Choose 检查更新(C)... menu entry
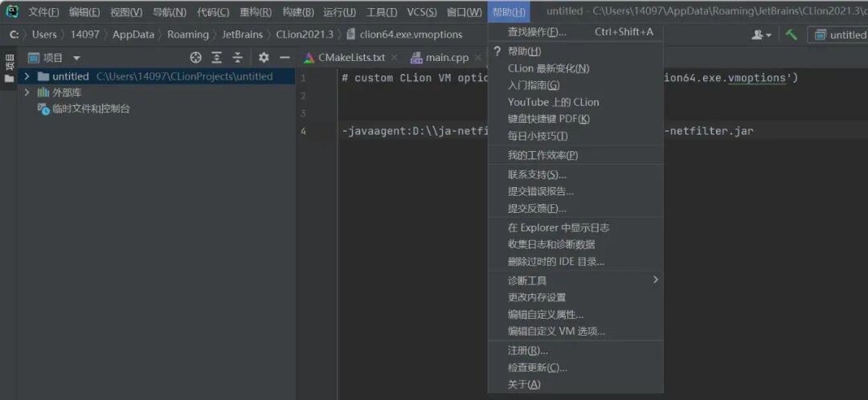The width and height of the screenshot is (868, 400). tap(575, 368)
